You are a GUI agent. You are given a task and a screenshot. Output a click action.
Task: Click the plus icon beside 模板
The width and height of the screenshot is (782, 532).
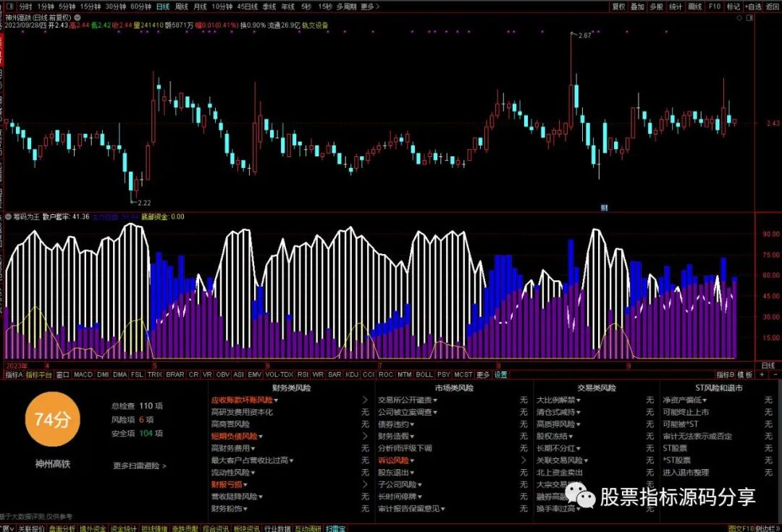click(762, 374)
